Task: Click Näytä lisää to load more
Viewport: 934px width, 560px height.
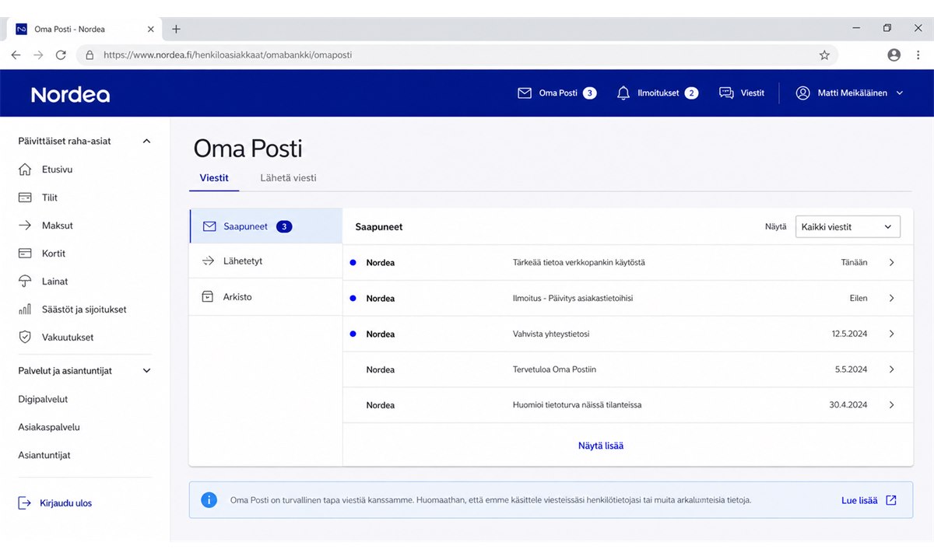Action: [601, 446]
